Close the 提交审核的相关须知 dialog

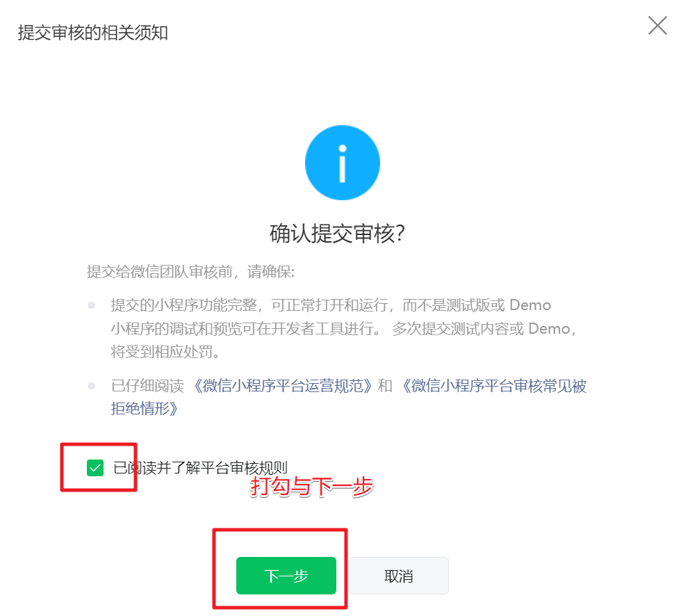(657, 25)
